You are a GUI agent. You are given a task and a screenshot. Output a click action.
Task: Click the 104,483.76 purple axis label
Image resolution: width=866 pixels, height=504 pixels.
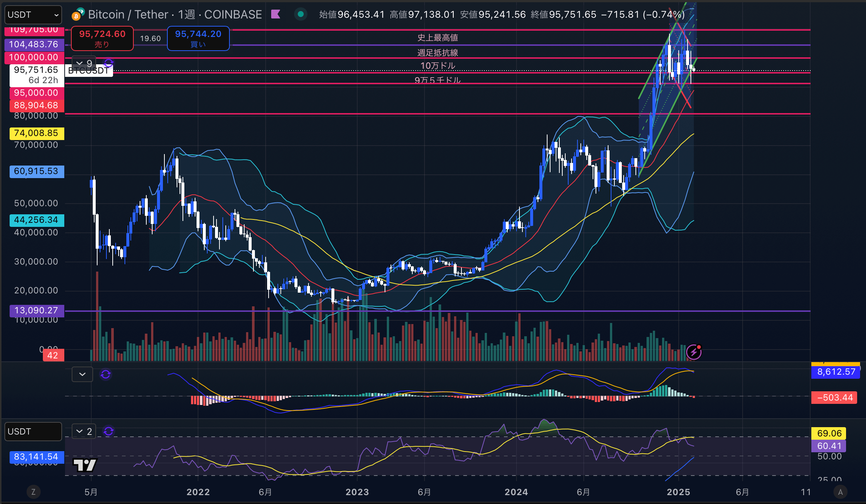pos(34,45)
